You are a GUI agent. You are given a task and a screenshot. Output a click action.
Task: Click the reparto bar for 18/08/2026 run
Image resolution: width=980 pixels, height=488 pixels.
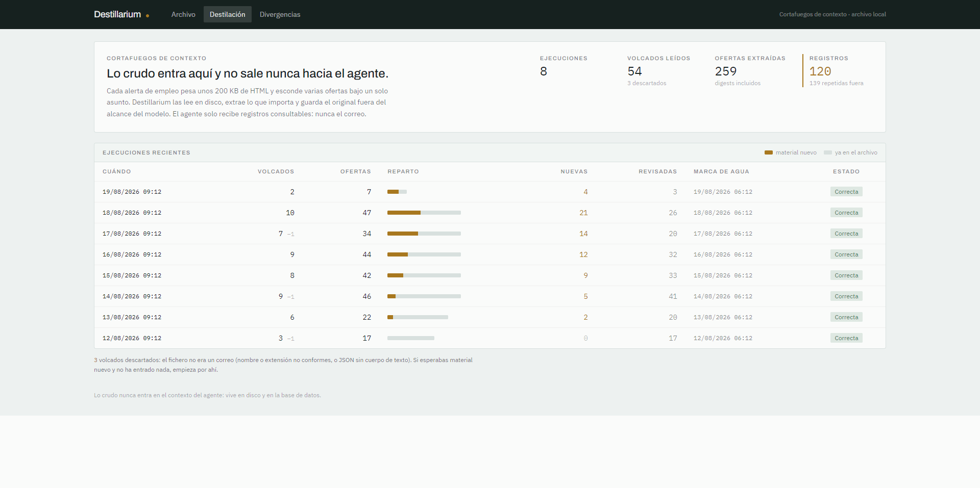pyautogui.click(x=424, y=213)
